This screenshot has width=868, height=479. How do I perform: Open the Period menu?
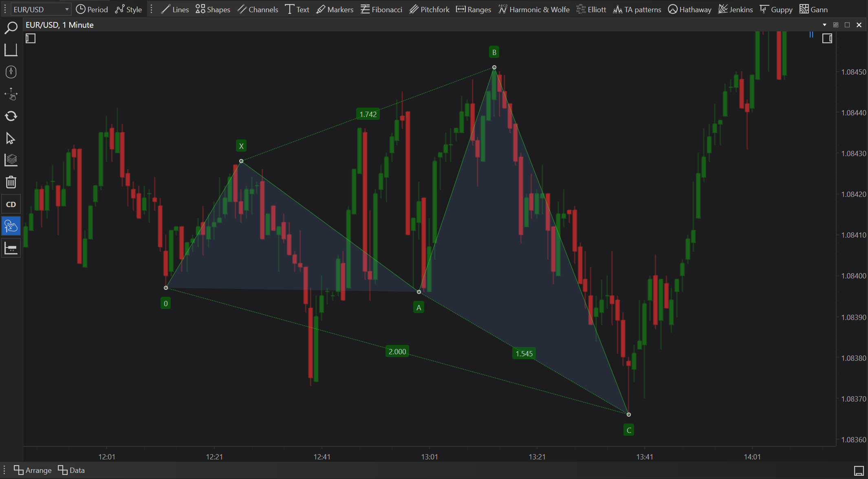[x=92, y=9]
